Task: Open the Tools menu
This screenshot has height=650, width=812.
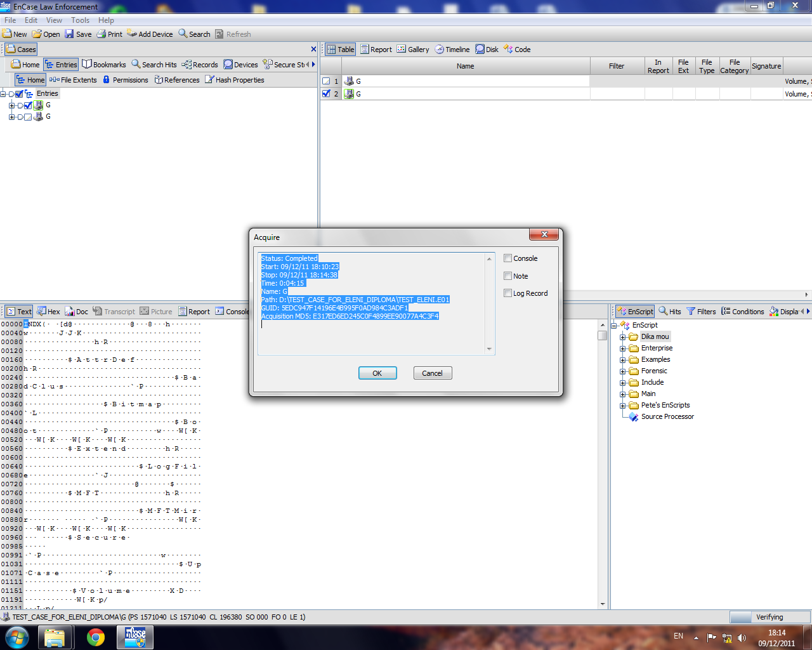Action: tap(80, 20)
